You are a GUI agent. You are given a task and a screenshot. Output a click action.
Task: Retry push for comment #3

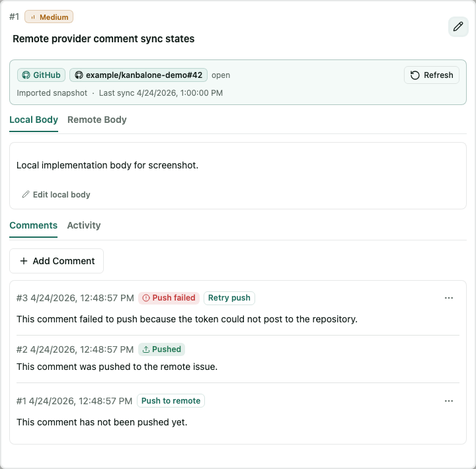point(229,298)
